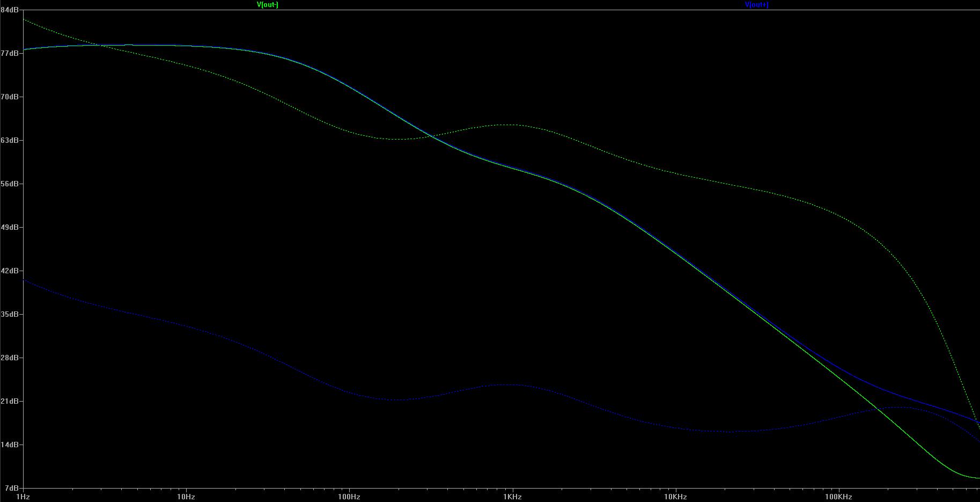980x502 pixels.
Task: Click the 63dB vertical axis label
Action: [x=9, y=141]
